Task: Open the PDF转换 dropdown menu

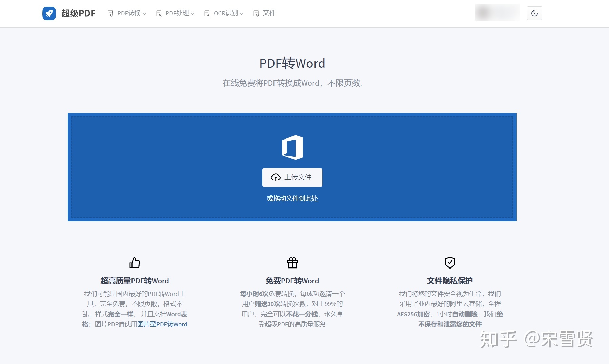Action: click(x=131, y=13)
